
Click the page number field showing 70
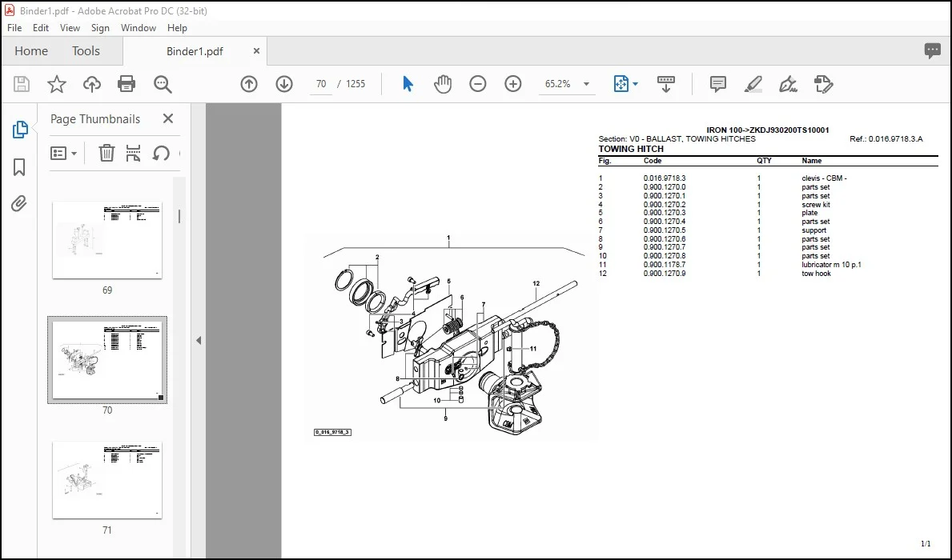coord(321,84)
